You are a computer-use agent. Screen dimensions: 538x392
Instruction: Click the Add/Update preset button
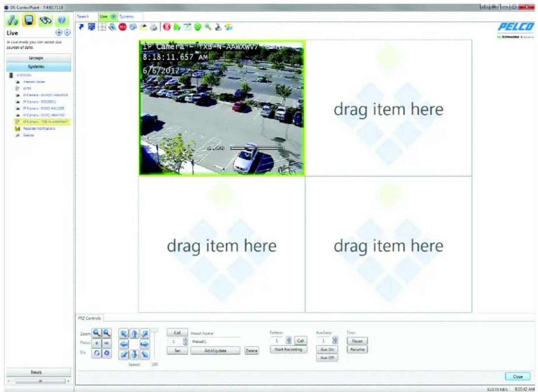(x=216, y=350)
